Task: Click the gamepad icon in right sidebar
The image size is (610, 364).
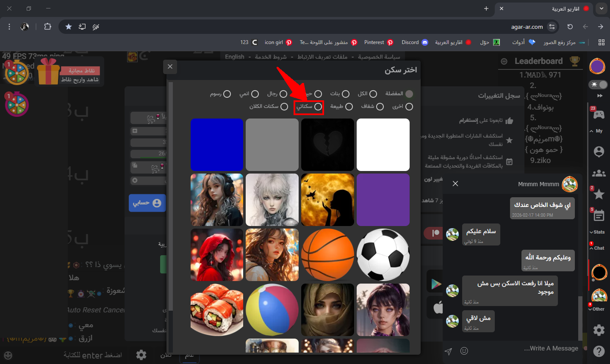Action: coord(599,114)
